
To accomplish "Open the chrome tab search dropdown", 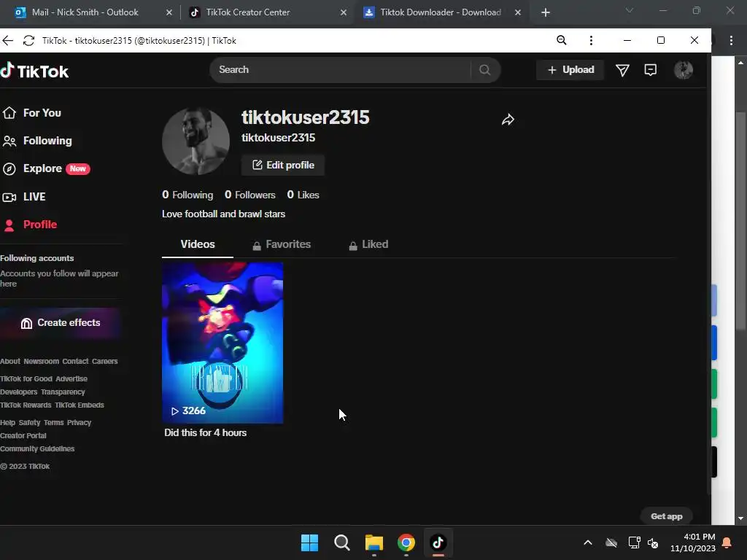I will (x=630, y=10).
